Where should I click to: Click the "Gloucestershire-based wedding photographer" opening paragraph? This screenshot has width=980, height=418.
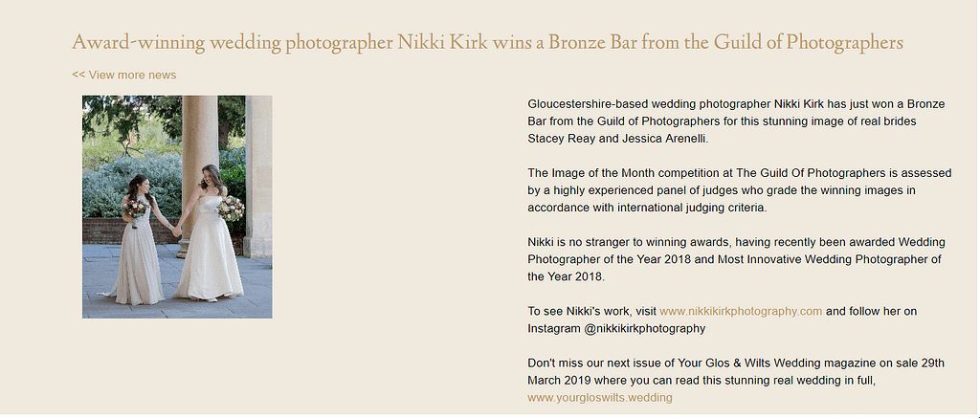tap(736, 121)
